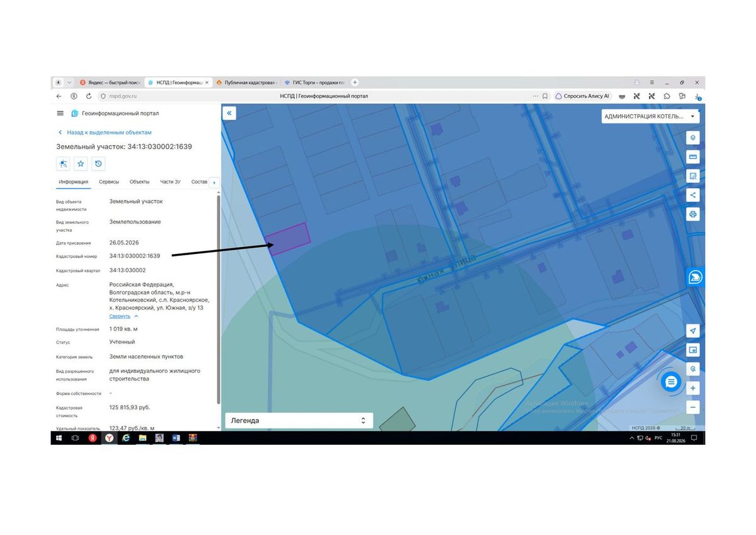This screenshot has width=756, height=535.
Task: Switch to the Состав tab
Action: [199, 182]
